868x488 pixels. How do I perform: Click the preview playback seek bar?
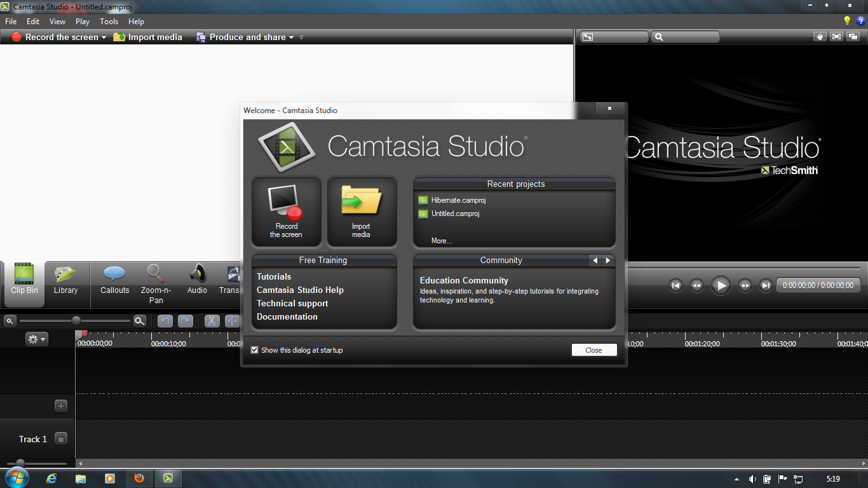tap(744, 268)
